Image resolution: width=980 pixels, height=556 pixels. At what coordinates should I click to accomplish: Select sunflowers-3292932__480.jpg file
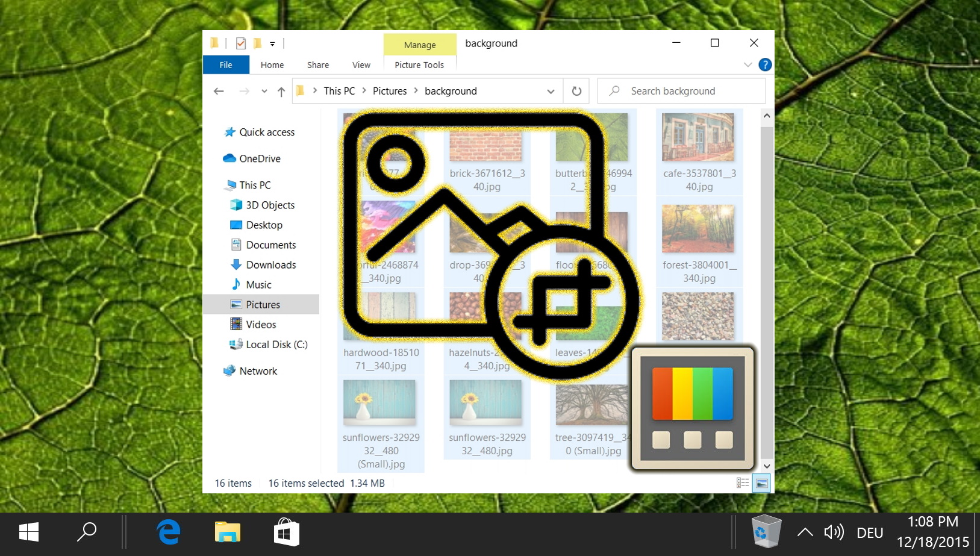click(x=487, y=417)
